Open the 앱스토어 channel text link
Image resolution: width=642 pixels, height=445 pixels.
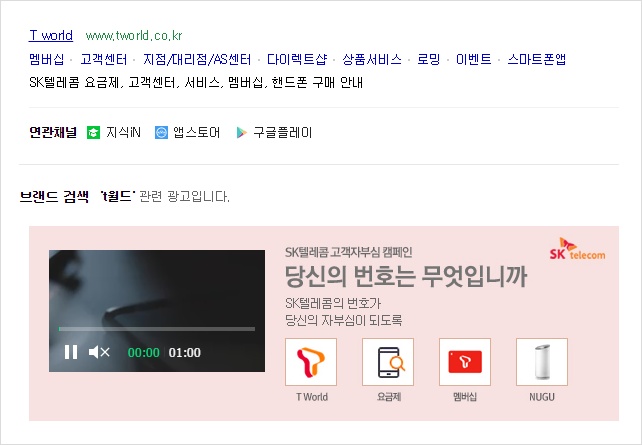coord(197,133)
